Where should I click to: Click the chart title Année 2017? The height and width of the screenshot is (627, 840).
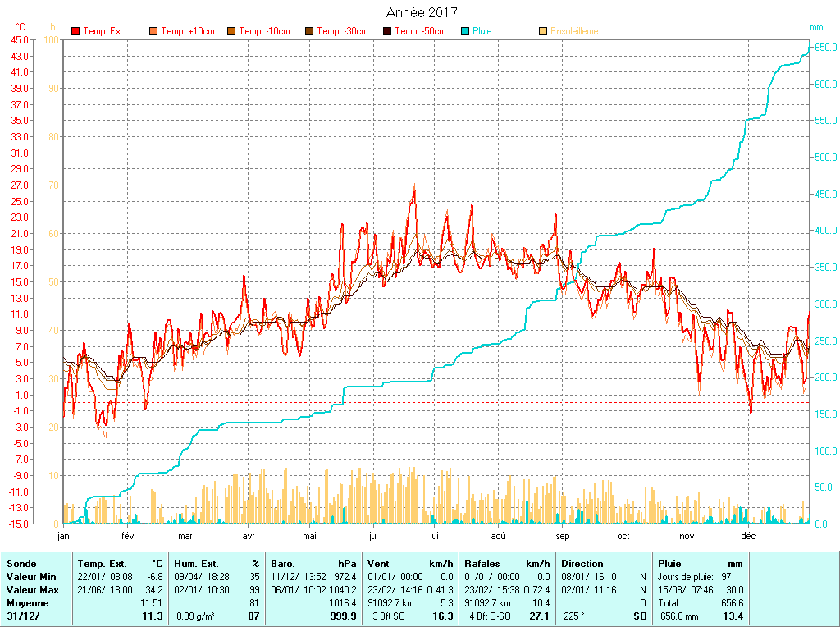coord(422,12)
